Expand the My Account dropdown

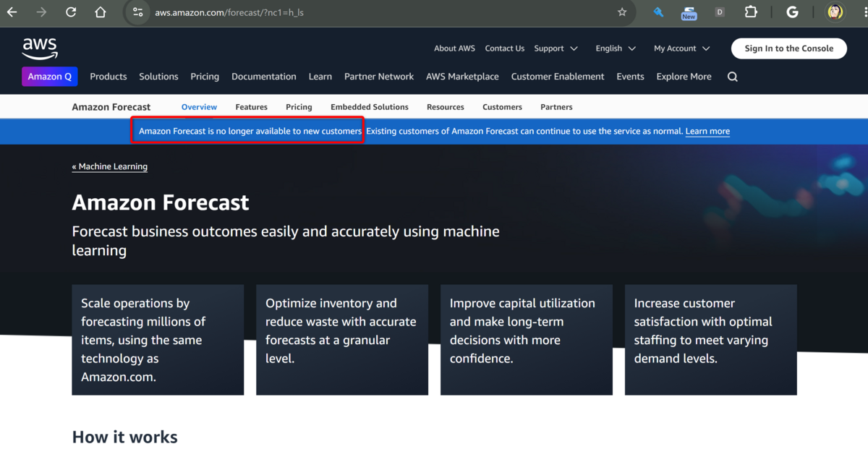[682, 48]
